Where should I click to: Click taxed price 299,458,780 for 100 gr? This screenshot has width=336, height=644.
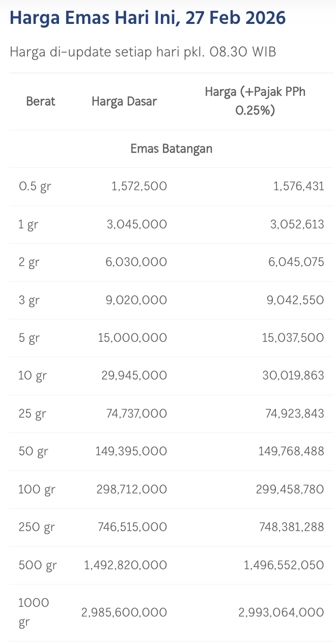[290, 490]
